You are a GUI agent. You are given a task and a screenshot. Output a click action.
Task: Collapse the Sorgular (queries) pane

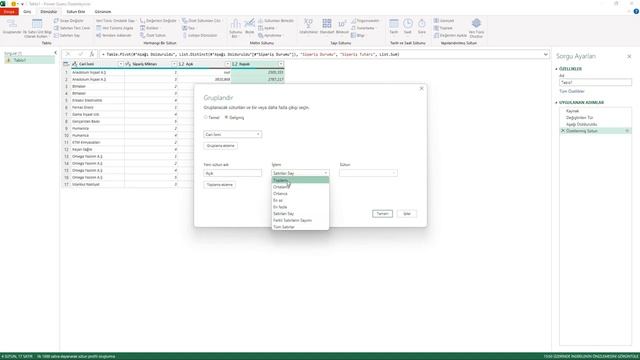(x=56, y=53)
